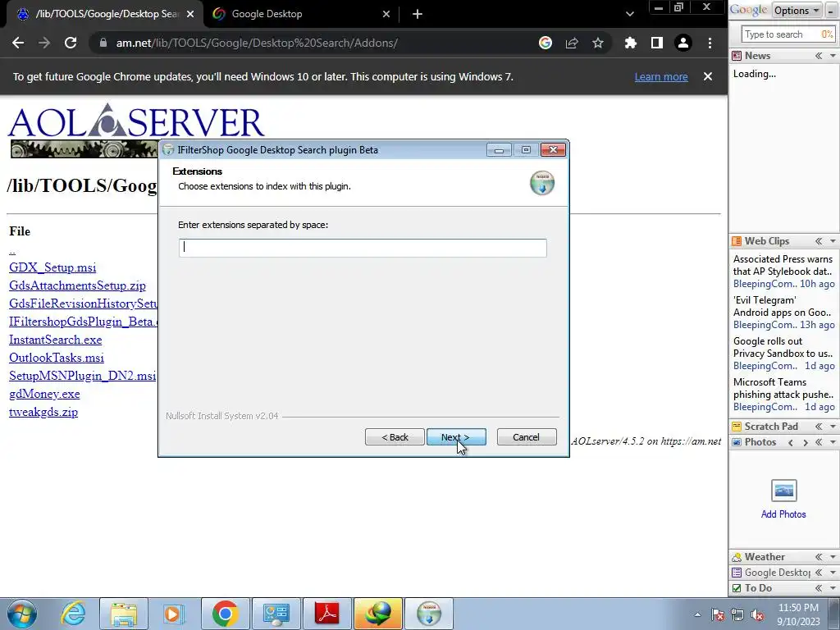
Task: Open Chrome's three-dot menu
Action: tap(710, 43)
